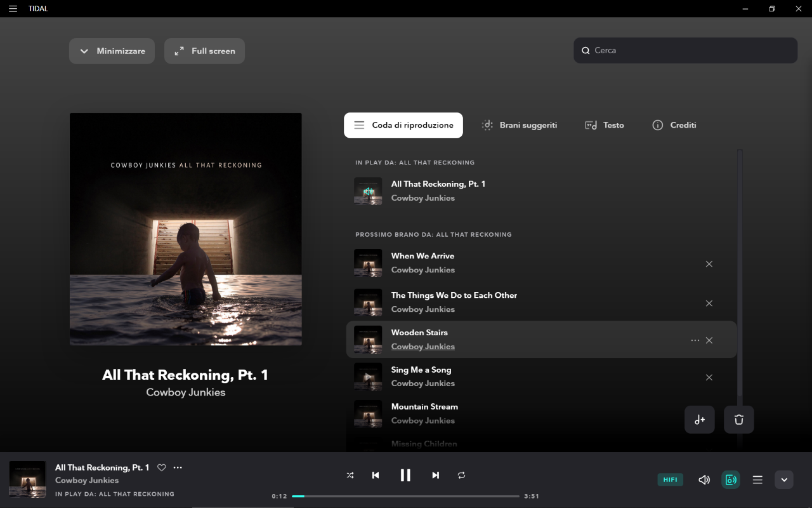Screen dimensions: 812x508
Task: Toggle repeat mode
Action: coord(461,475)
